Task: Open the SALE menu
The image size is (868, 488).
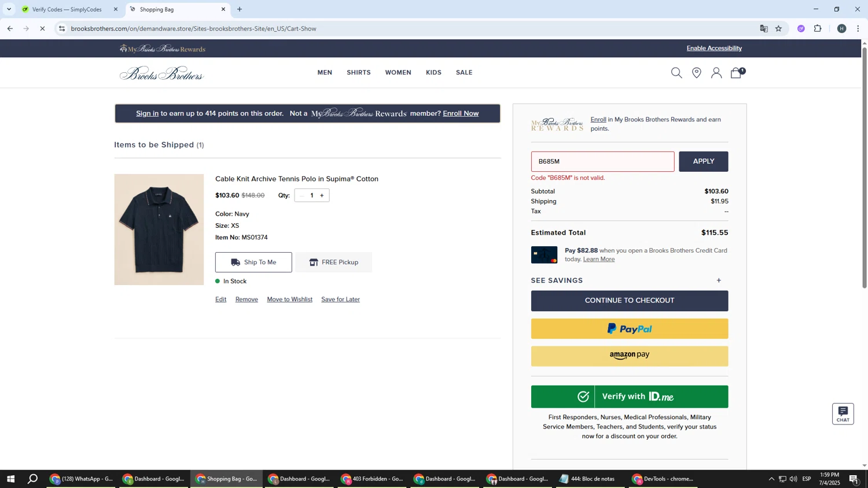Action: [x=464, y=73]
